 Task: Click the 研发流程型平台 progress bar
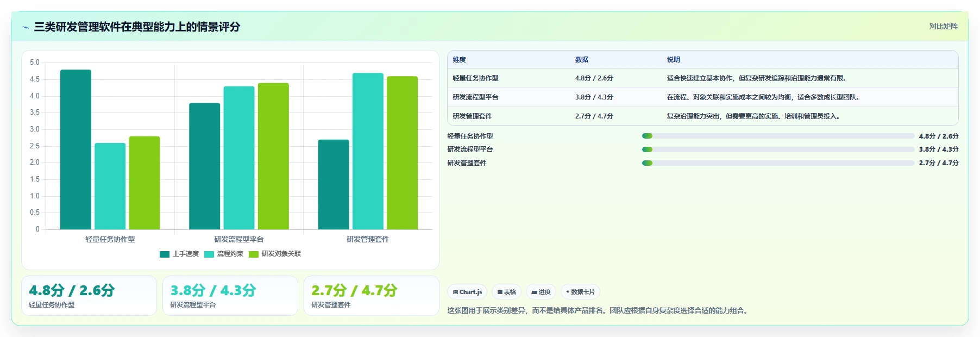(778, 149)
